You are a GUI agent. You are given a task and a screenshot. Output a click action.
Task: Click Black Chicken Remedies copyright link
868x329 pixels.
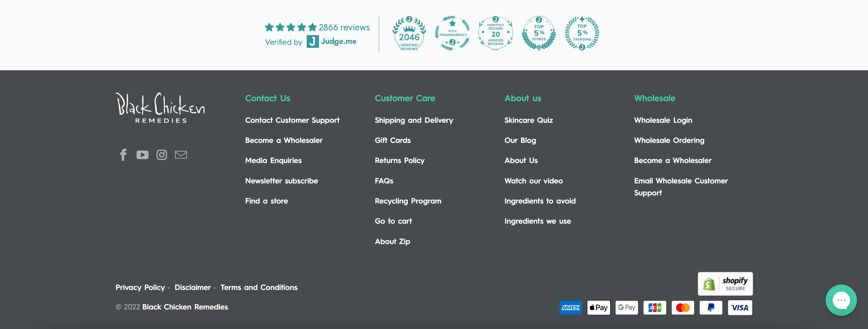[x=185, y=307]
